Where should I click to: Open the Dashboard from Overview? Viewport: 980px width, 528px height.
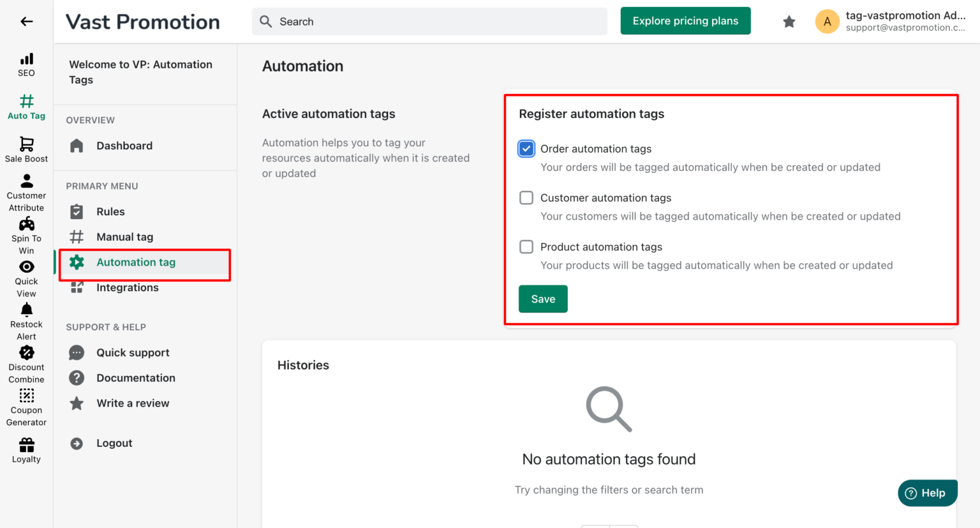point(124,146)
